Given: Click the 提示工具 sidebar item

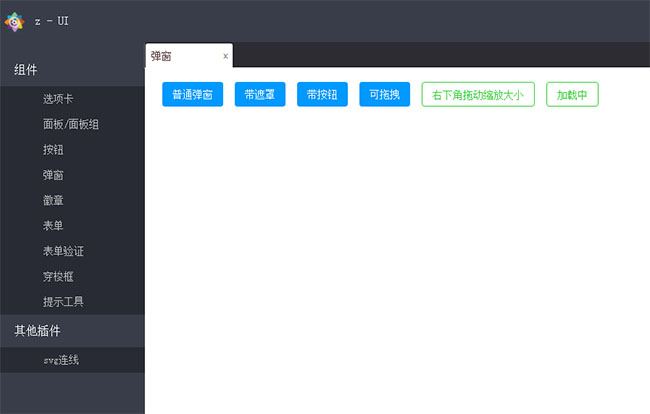Looking at the screenshot, I should coord(64,301).
